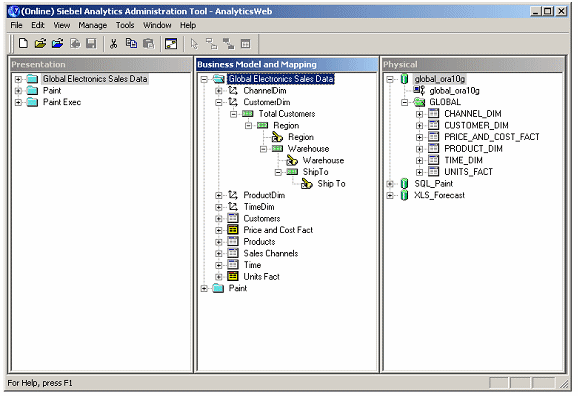Expand the Paint business model
The image size is (578, 396).
[x=204, y=289]
